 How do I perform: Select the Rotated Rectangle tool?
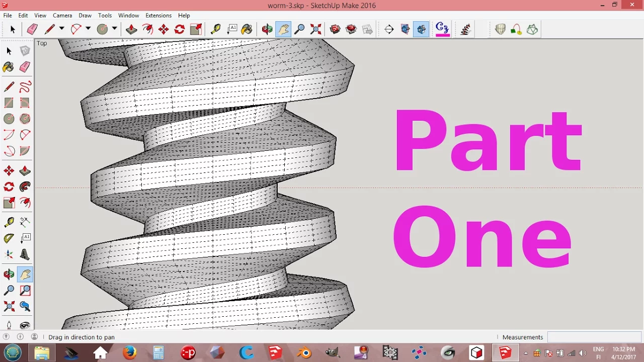25,103
